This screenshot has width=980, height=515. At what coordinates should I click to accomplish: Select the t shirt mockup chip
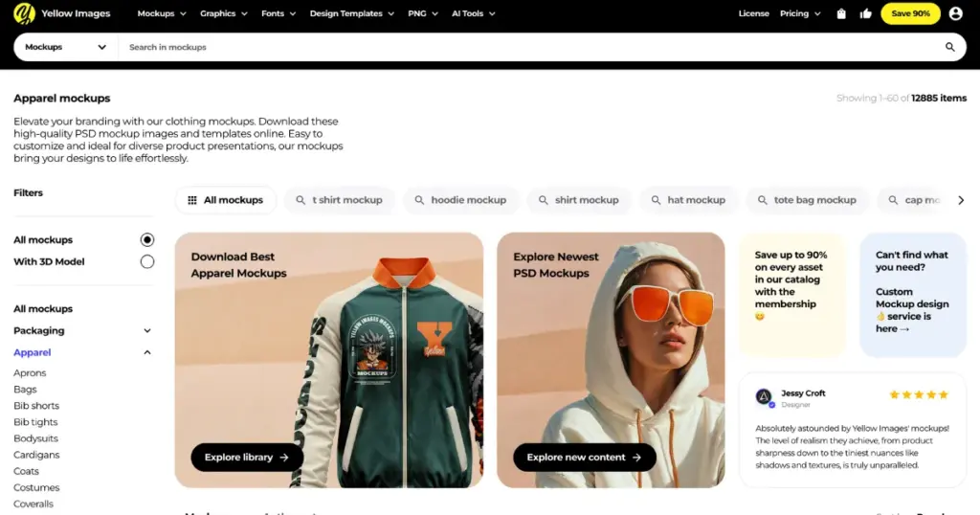click(x=340, y=200)
